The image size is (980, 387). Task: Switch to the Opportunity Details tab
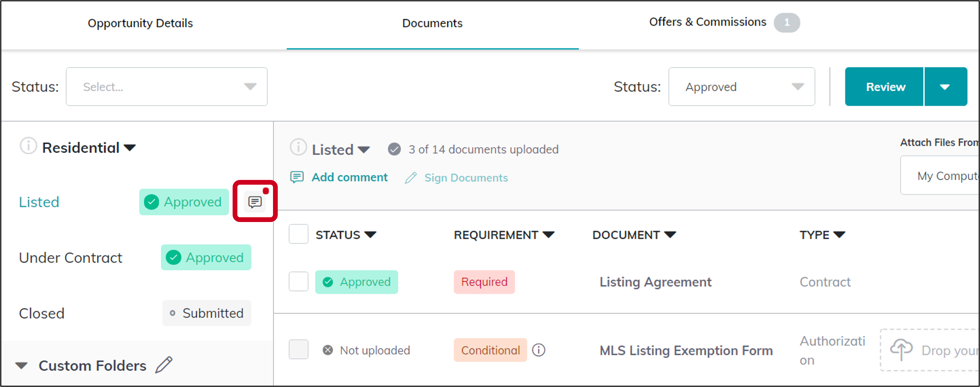coord(140,23)
